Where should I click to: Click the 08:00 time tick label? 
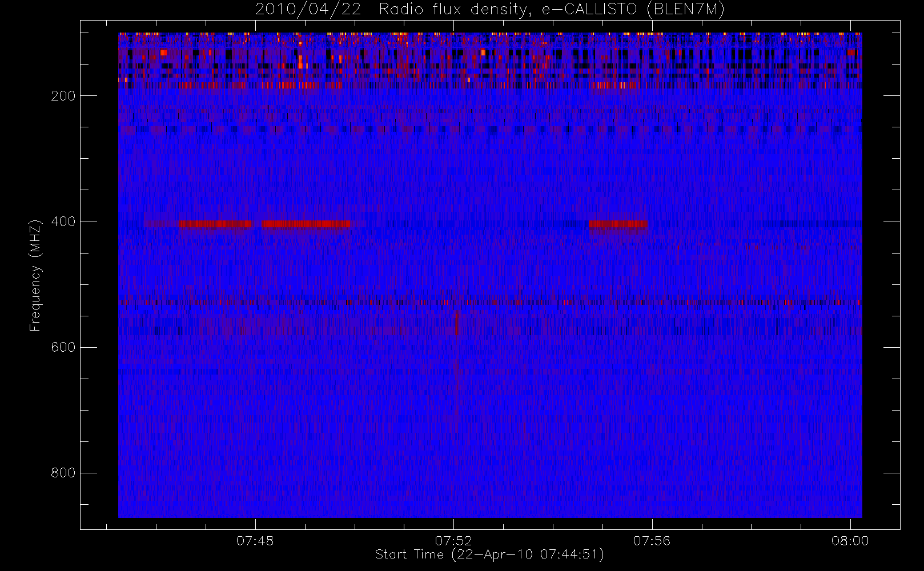pos(850,541)
